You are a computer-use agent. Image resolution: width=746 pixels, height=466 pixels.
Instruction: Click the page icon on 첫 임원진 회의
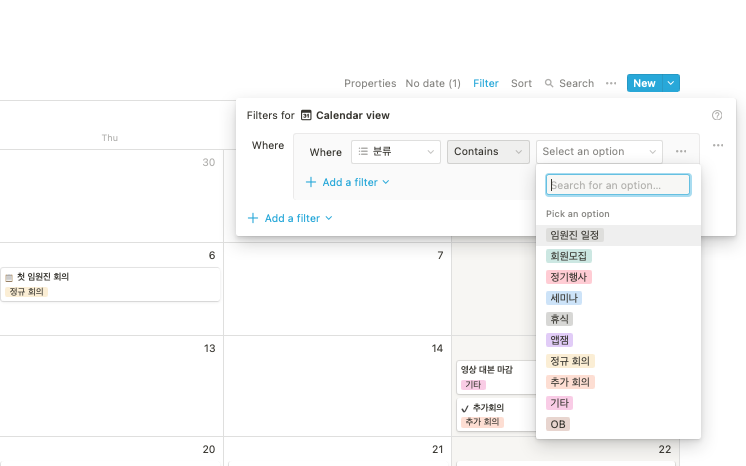point(9,278)
